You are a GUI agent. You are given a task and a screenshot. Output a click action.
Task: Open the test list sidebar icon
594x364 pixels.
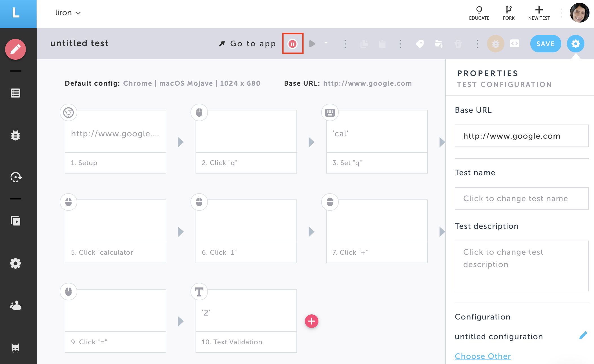tap(15, 93)
